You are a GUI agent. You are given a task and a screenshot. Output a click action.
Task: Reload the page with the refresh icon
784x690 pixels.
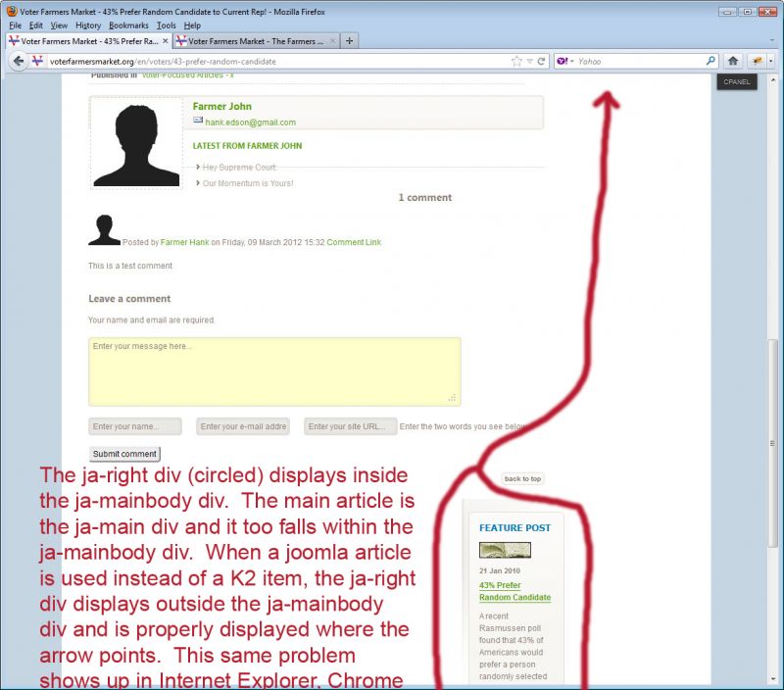pyautogui.click(x=541, y=61)
